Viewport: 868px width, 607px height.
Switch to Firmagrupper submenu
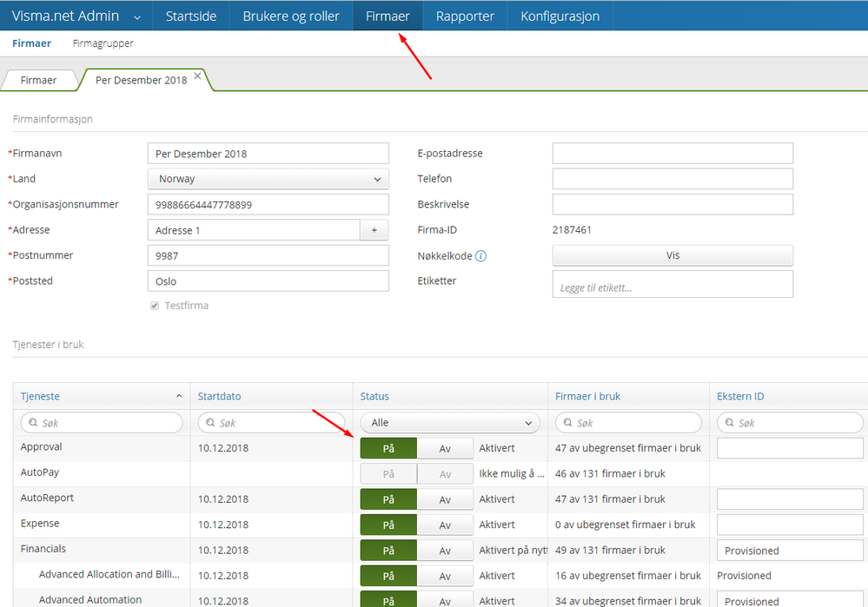pyautogui.click(x=103, y=43)
